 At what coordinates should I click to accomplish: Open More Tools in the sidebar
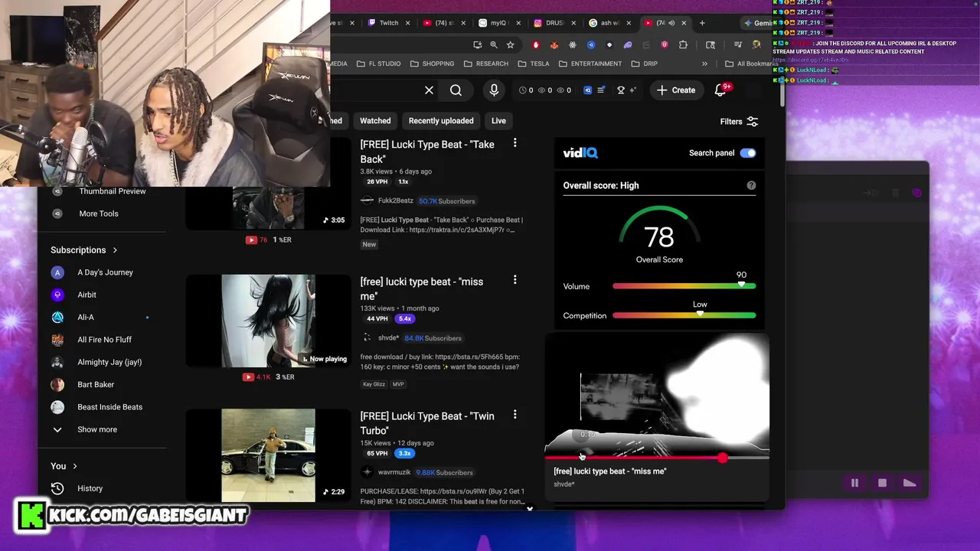(98, 214)
